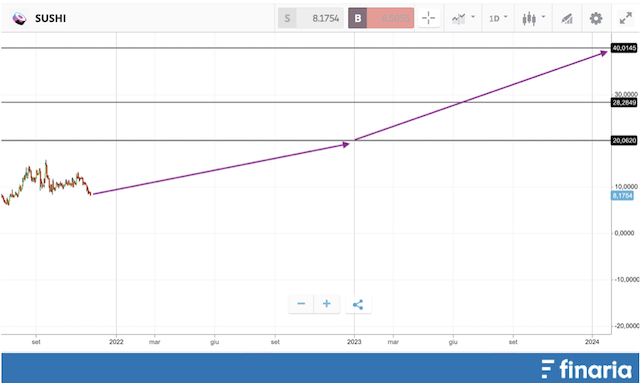Click the 20,0620 price level label
The image size is (640, 383).
(624, 140)
